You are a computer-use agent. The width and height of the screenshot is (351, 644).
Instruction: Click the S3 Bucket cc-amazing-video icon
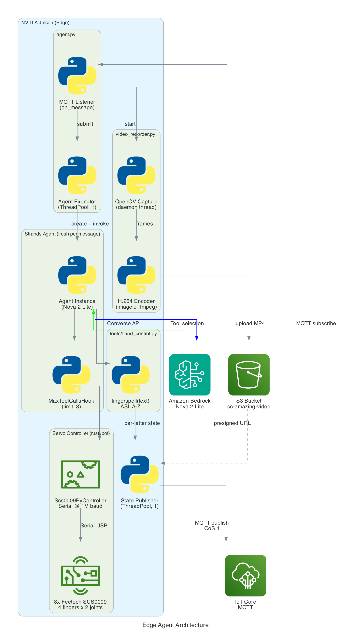tap(249, 374)
